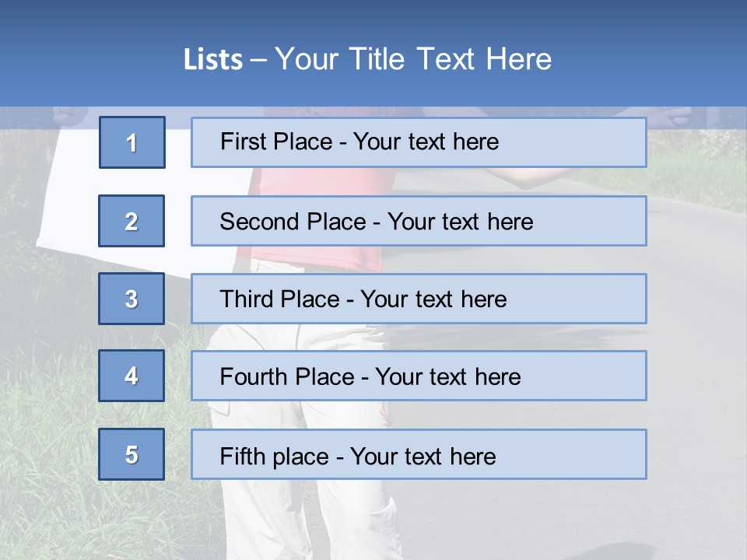The width and height of the screenshot is (747, 560).
Task: Select 'Your Title Text Here' title text
Action: [412, 60]
